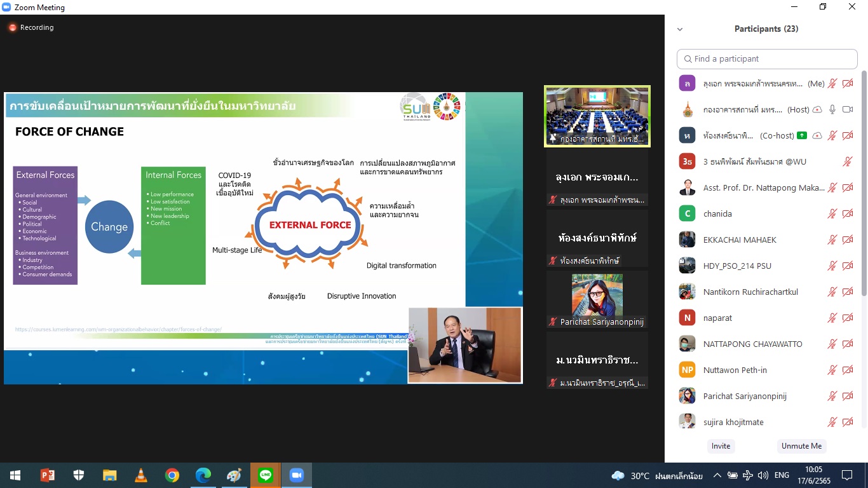Image resolution: width=868 pixels, height=488 pixels.
Task: Click the NATTAPONG CHAYAWATTO participant name
Action: 752,344
